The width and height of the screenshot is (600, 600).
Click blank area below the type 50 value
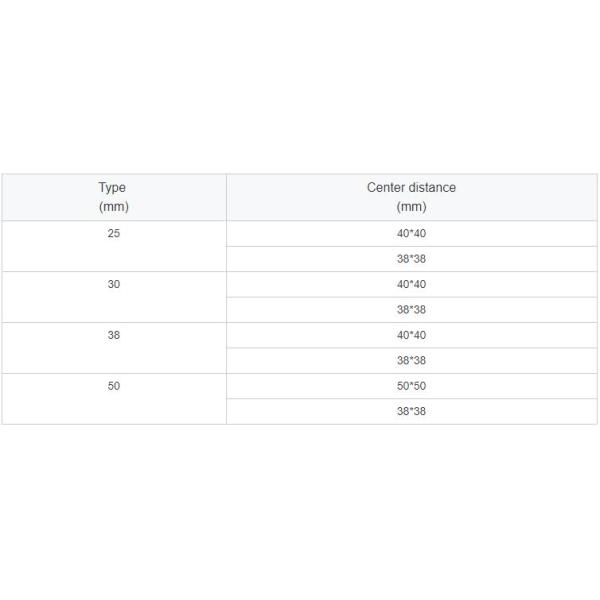pos(113,411)
